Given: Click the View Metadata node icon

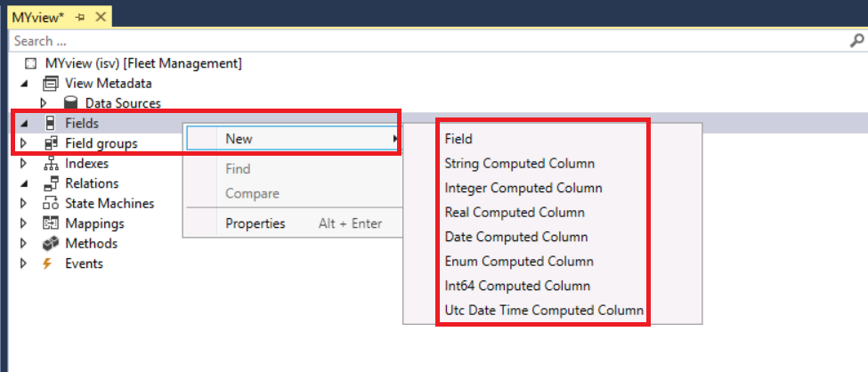Looking at the screenshot, I should (x=51, y=84).
